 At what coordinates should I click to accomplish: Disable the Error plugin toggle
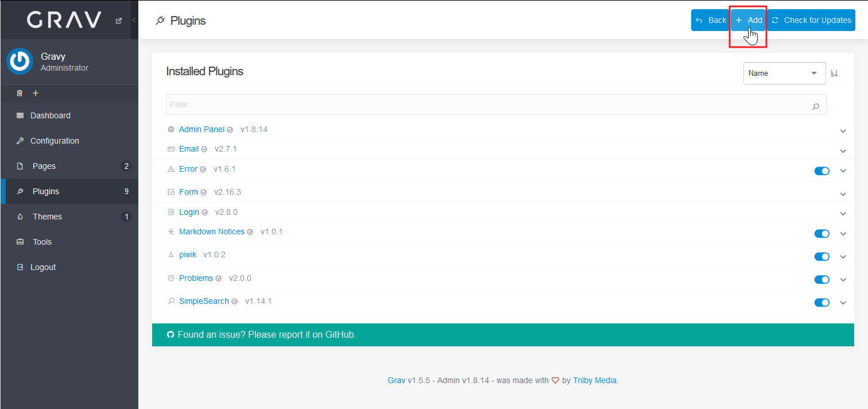(x=822, y=171)
